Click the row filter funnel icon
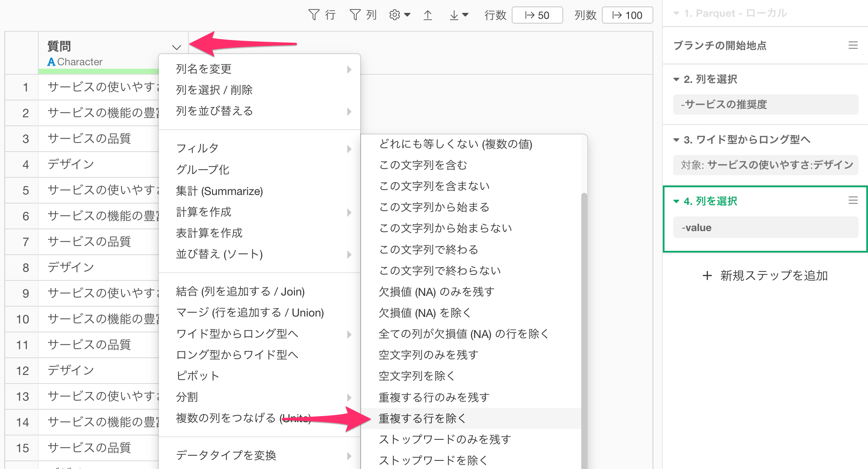Image resolution: width=868 pixels, height=469 pixels. pyautogui.click(x=314, y=15)
